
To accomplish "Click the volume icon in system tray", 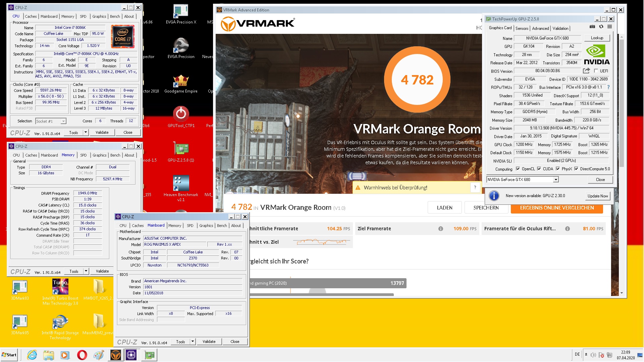I will 593,355.
